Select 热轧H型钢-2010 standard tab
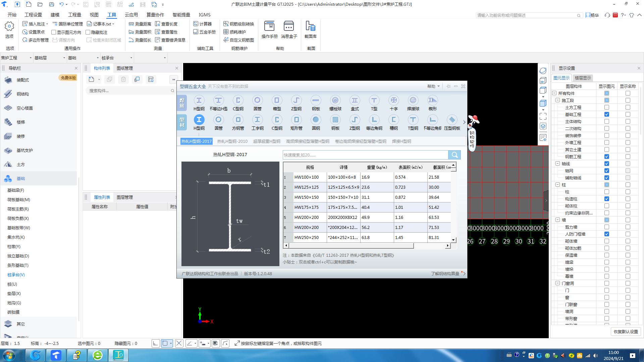Viewport: 644px width, 362px height. coord(232,141)
